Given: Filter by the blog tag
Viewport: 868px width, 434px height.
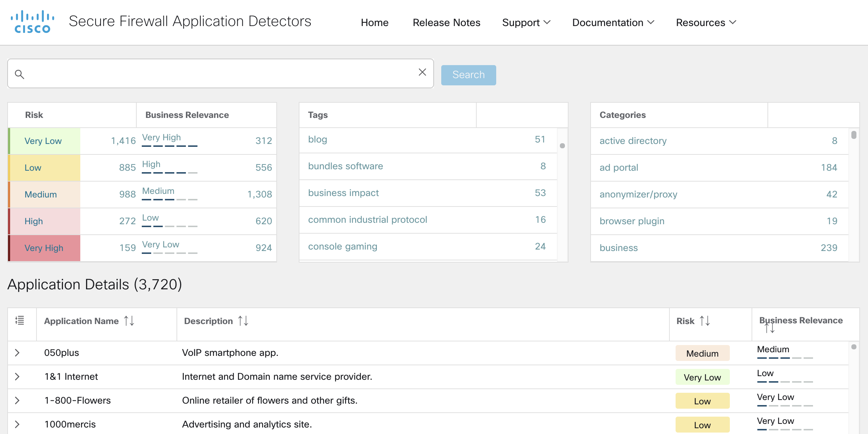Looking at the screenshot, I should pyautogui.click(x=317, y=139).
